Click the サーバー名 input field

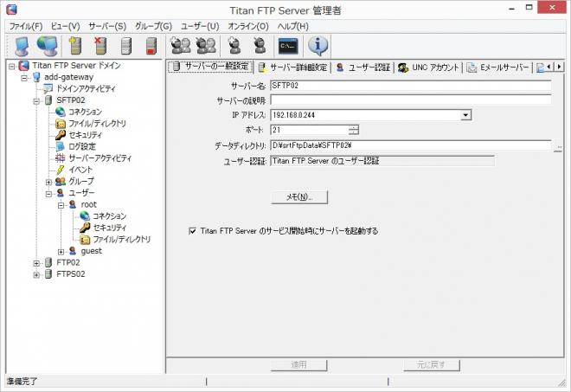(411, 86)
